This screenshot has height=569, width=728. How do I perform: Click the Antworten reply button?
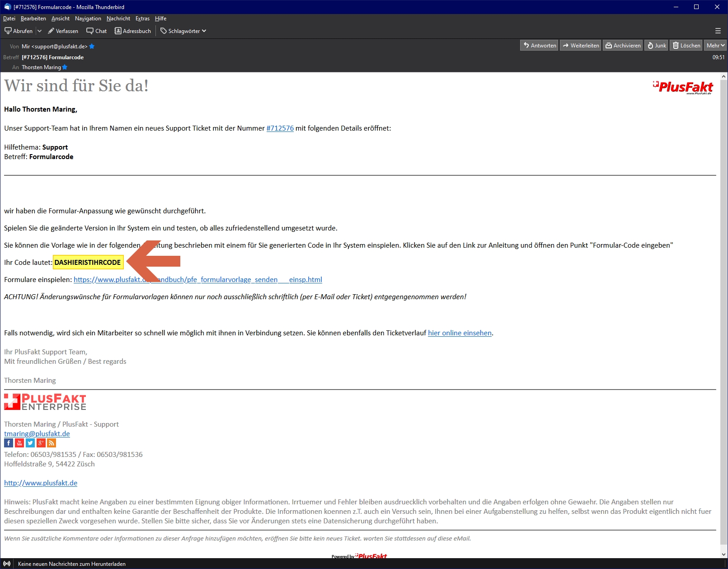[539, 45]
